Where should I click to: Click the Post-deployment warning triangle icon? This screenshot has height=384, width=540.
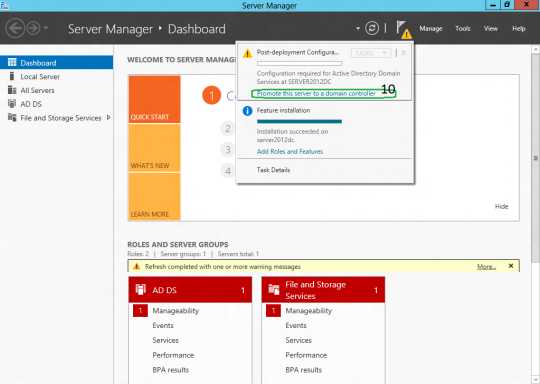tap(247, 54)
